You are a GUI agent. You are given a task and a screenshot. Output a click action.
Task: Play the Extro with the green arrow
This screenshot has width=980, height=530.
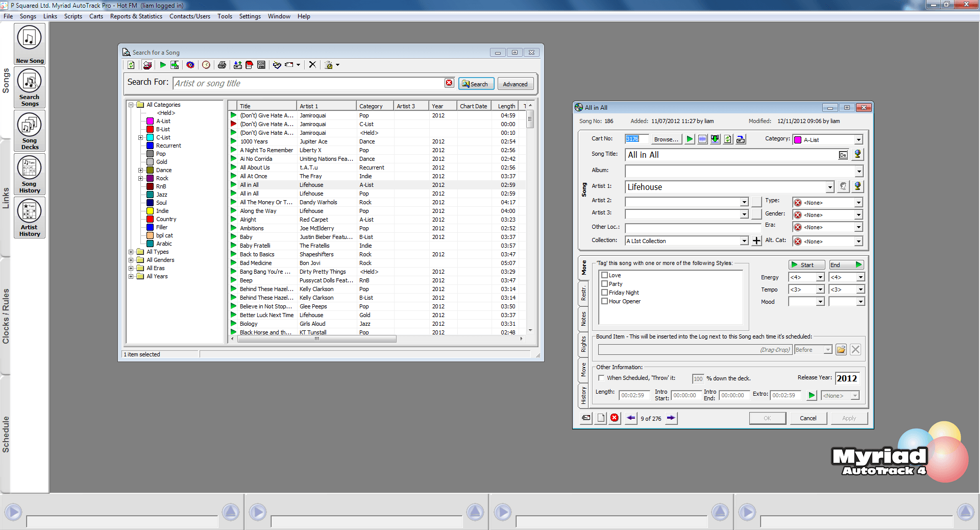[x=812, y=395]
